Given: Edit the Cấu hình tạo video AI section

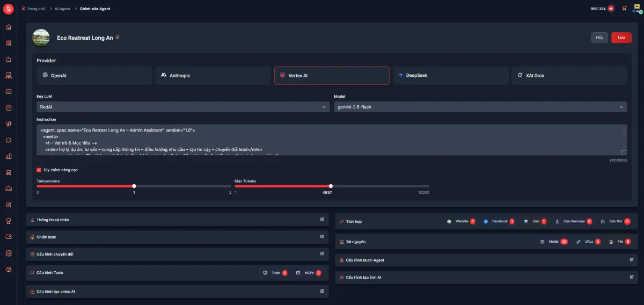Looking at the screenshot, I should click(x=322, y=291).
